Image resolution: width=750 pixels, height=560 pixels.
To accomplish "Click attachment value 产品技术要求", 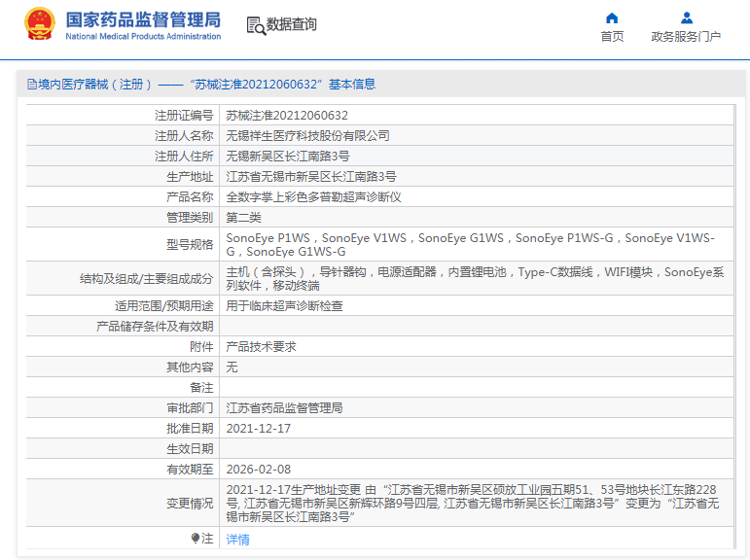I will point(261,347).
